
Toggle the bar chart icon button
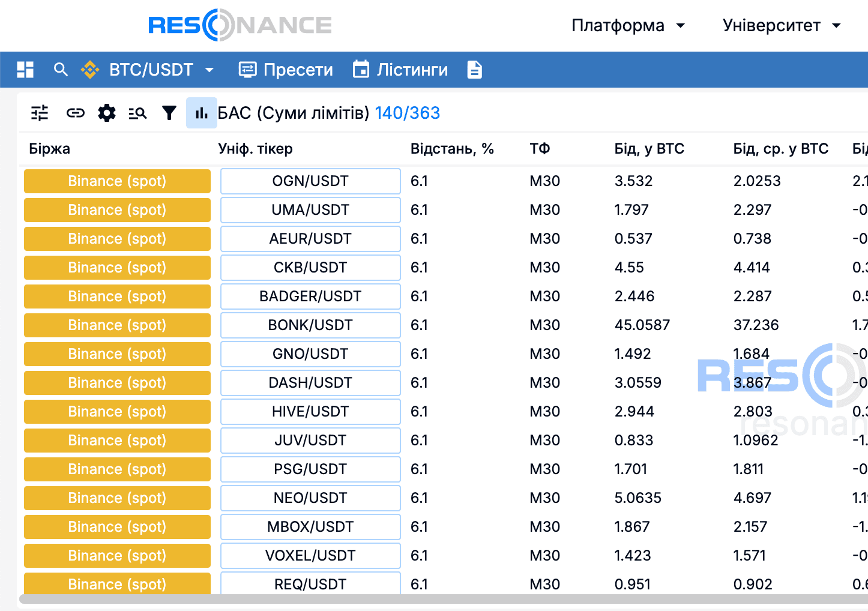point(202,113)
